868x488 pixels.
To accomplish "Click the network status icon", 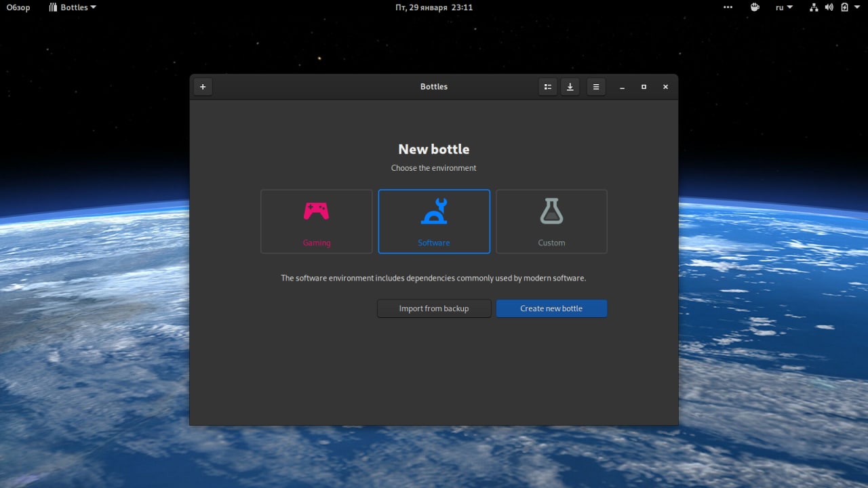I will pos(814,7).
